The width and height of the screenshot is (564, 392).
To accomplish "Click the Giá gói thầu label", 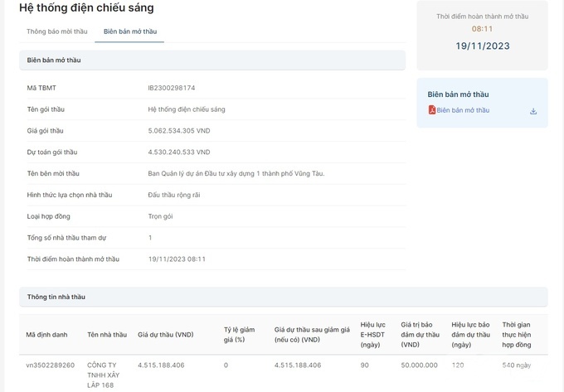I will (x=45, y=131).
